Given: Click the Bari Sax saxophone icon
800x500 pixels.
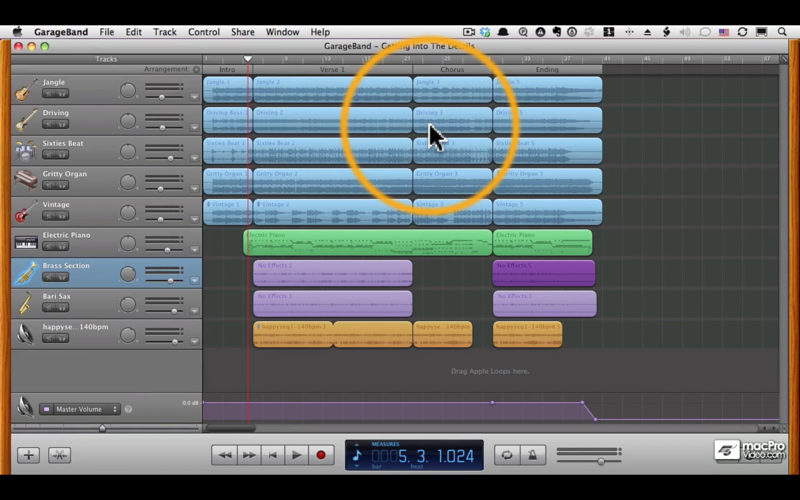Looking at the screenshot, I should (26, 303).
